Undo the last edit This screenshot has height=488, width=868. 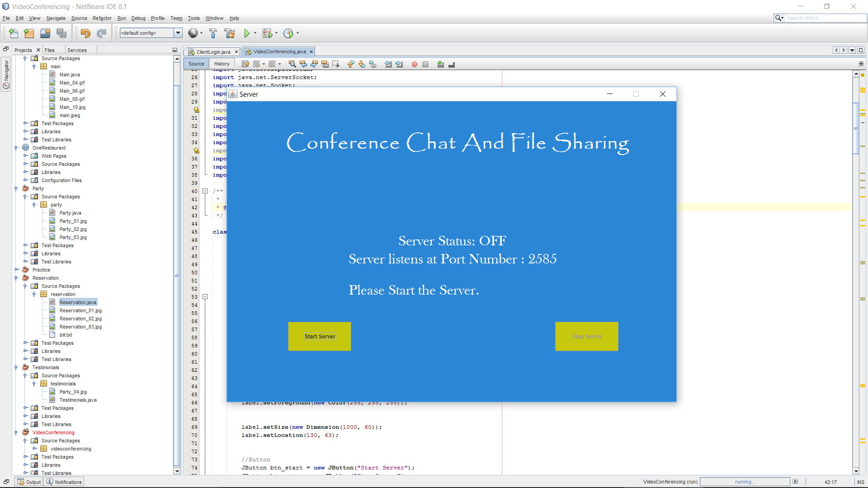(85, 33)
